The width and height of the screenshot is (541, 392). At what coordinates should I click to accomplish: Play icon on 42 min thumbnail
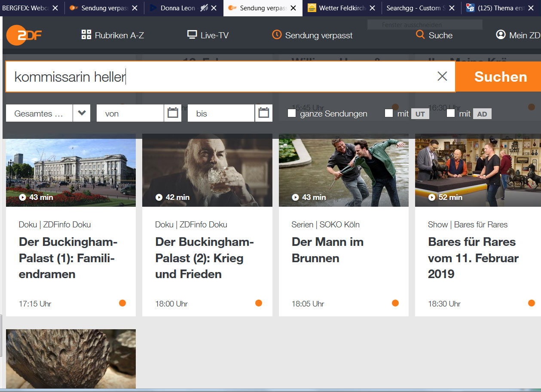point(159,197)
